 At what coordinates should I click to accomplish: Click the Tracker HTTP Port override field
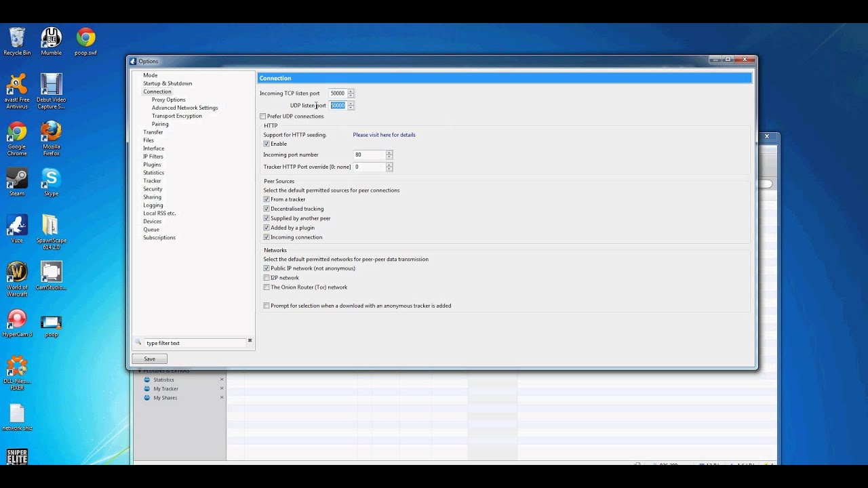tap(370, 167)
